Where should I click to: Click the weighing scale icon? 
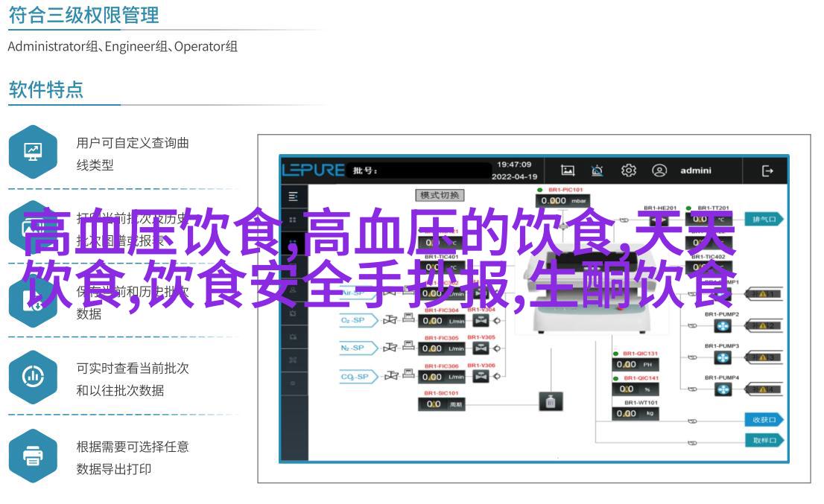tap(551, 402)
